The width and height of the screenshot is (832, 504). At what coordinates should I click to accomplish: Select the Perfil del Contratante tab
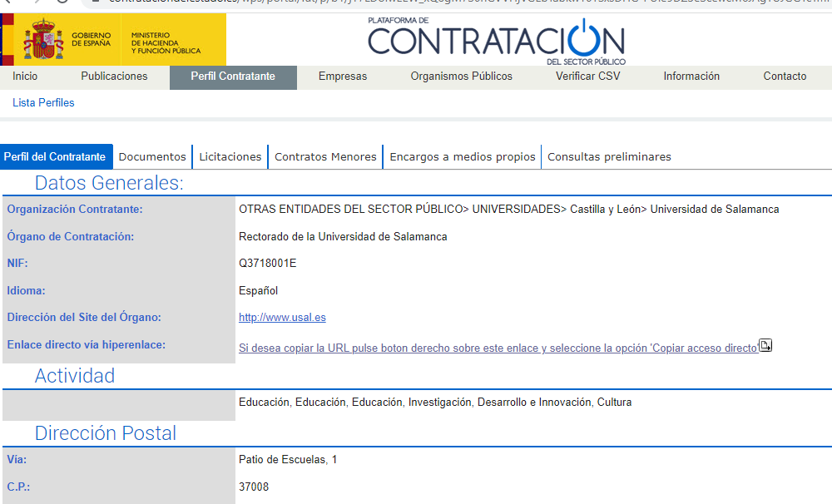tap(55, 157)
